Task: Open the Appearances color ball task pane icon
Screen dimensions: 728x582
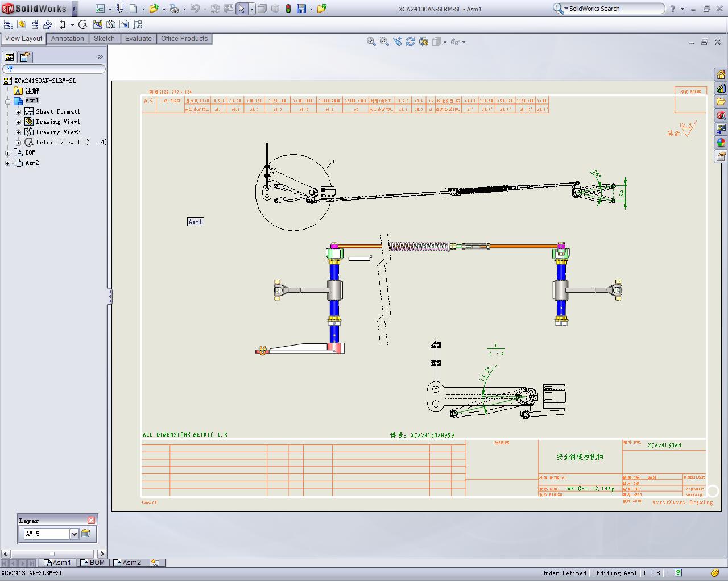Action: tap(721, 143)
